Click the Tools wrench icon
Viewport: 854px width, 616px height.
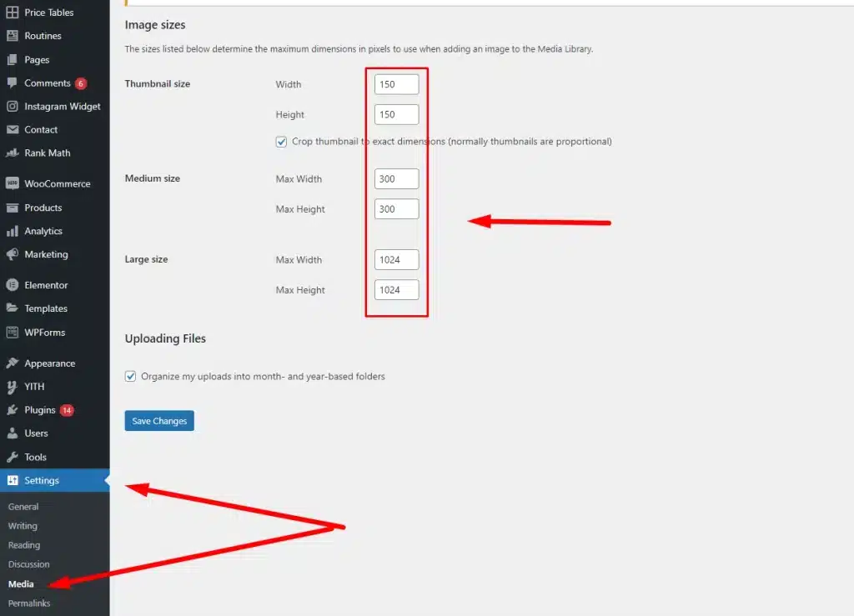pyautogui.click(x=12, y=457)
